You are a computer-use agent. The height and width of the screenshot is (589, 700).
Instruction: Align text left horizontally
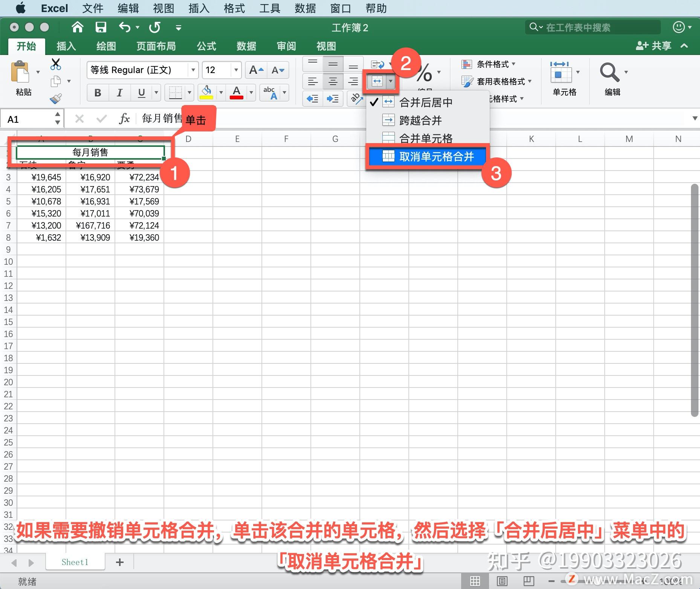coord(313,81)
